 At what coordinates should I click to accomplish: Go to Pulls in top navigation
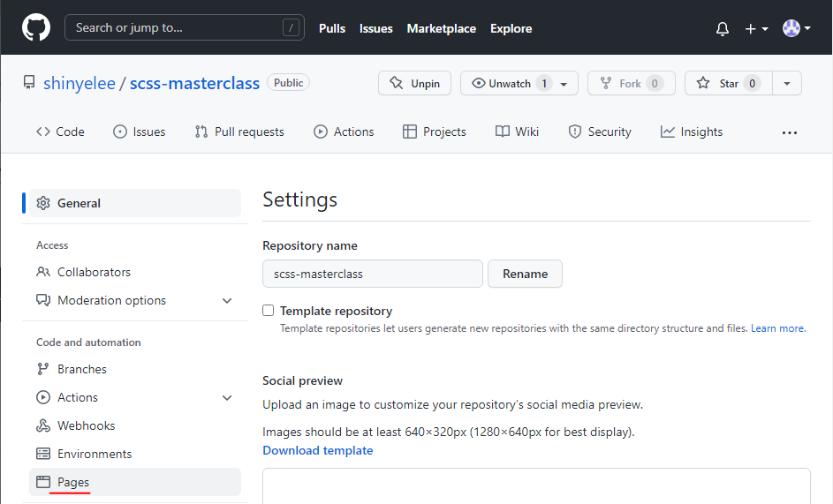pos(332,28)
